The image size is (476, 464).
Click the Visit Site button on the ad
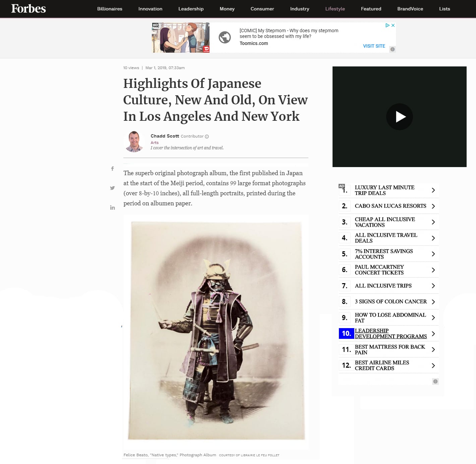tap(374, 46)
